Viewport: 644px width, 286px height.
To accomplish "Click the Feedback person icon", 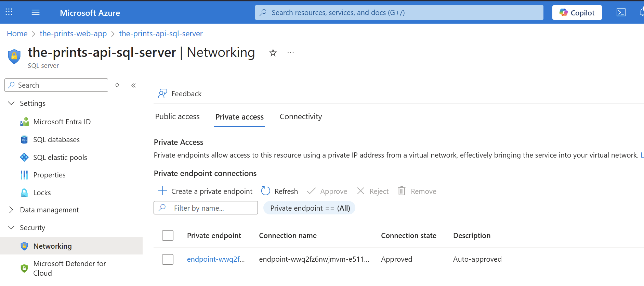I will tap(162, 93).
